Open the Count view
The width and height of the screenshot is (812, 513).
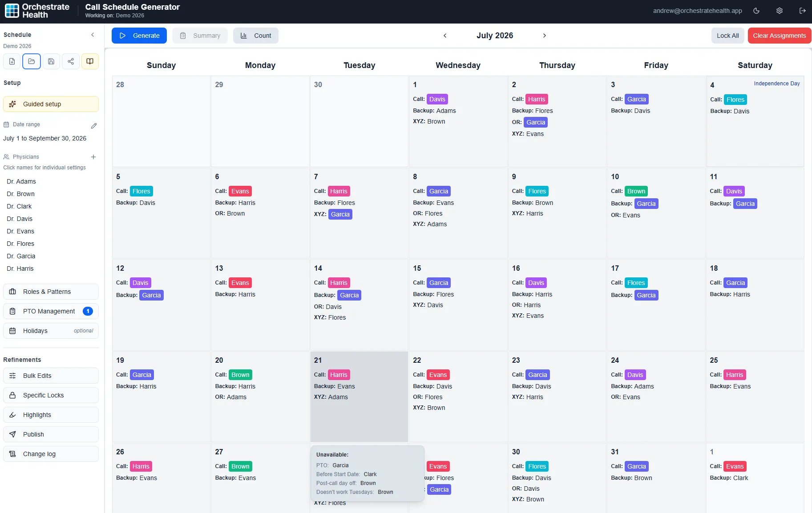[x=256, y=36]
